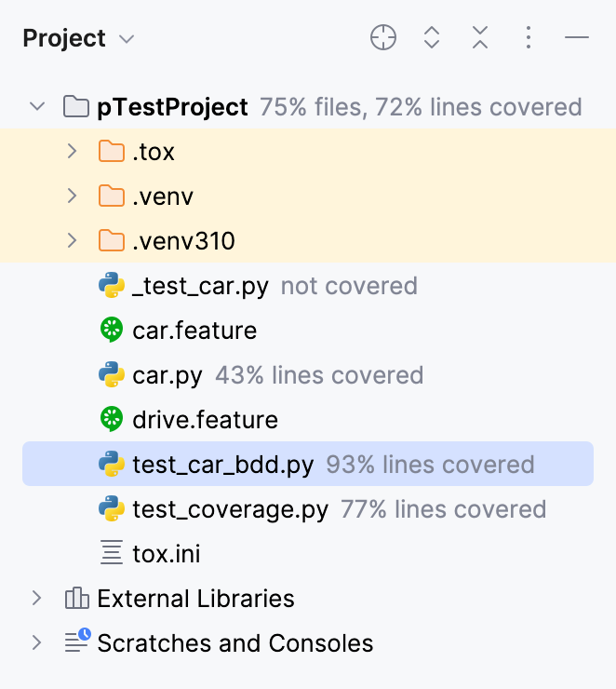Select test_car_bdd.py in the tree
The width and height of the screenshot is (616, 689).
tap(222, 465)
